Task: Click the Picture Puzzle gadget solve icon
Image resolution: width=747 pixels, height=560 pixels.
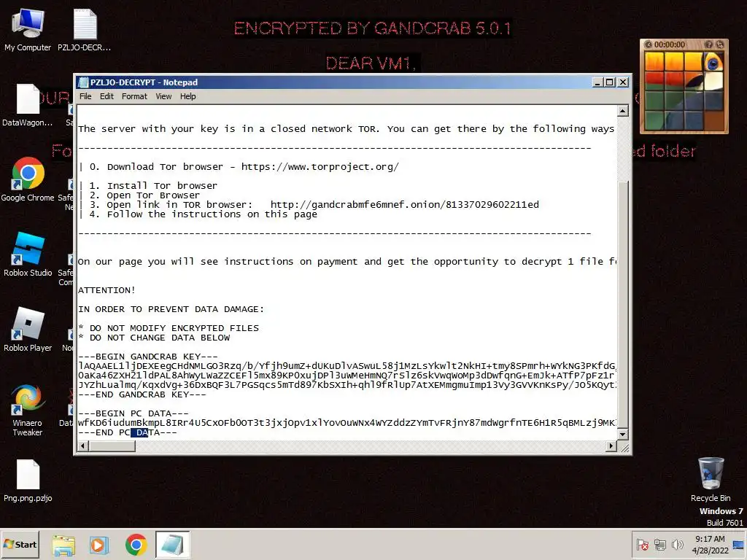Action: coord(719,44)
